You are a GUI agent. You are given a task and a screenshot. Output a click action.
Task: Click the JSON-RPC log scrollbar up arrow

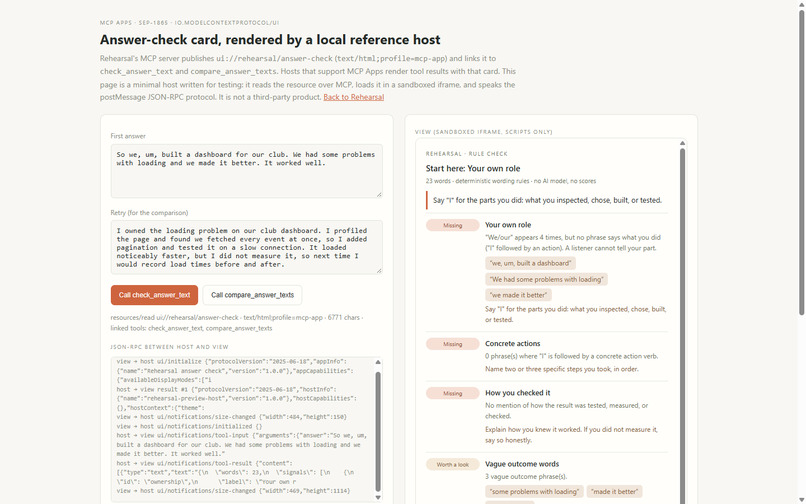click(378, 362)
